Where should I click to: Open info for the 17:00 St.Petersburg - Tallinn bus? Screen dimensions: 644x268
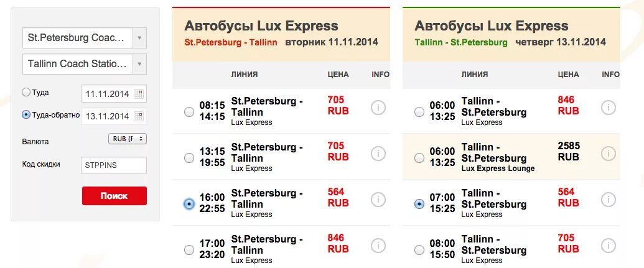coord(378,246)
